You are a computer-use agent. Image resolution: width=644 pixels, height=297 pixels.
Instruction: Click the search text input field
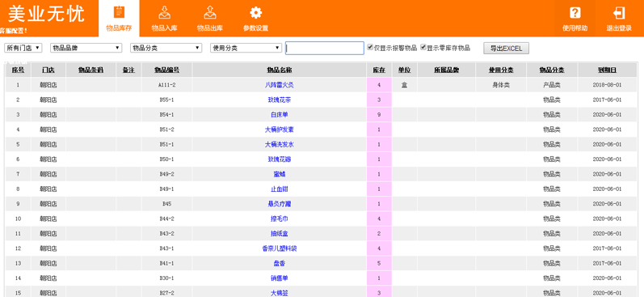tap(325, 48)
